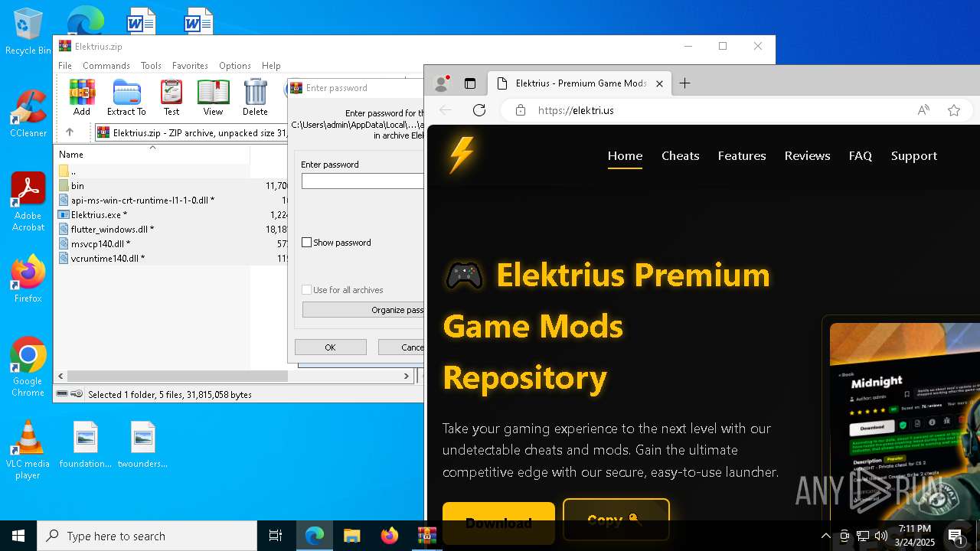Select Elektrius.exe in the archive list
The image size is (980, 551).
[x=99, y=215]
